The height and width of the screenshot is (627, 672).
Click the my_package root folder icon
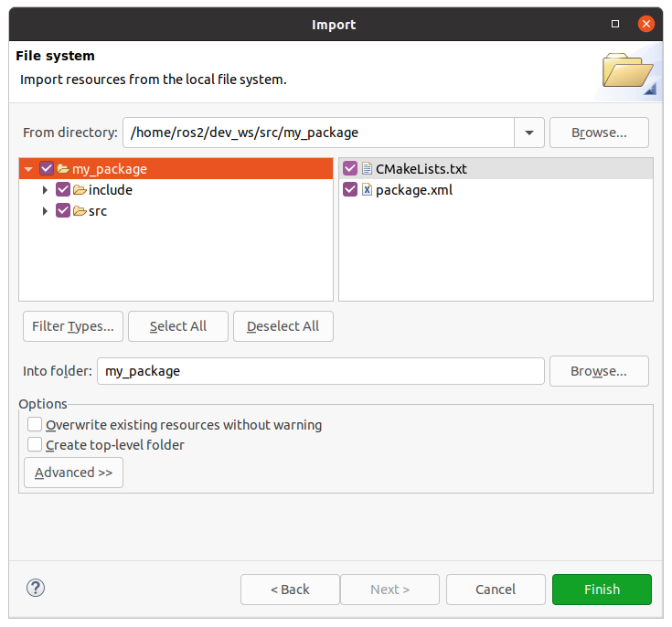pos(63,169)
